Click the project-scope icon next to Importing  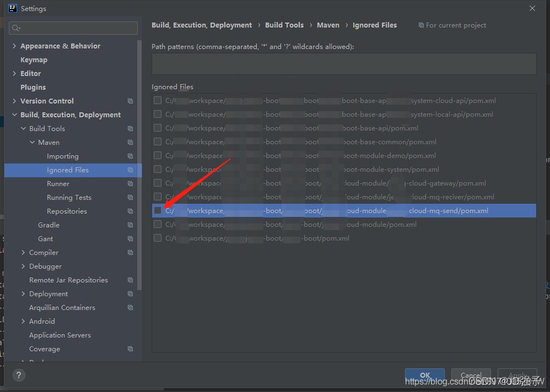130,156
